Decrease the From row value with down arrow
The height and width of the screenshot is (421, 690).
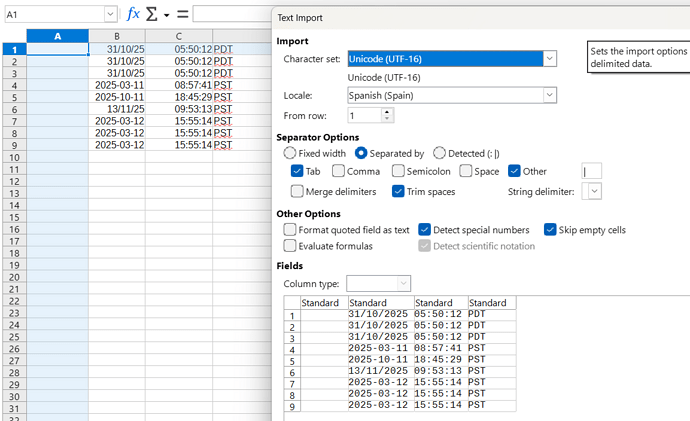click(387, 119)
